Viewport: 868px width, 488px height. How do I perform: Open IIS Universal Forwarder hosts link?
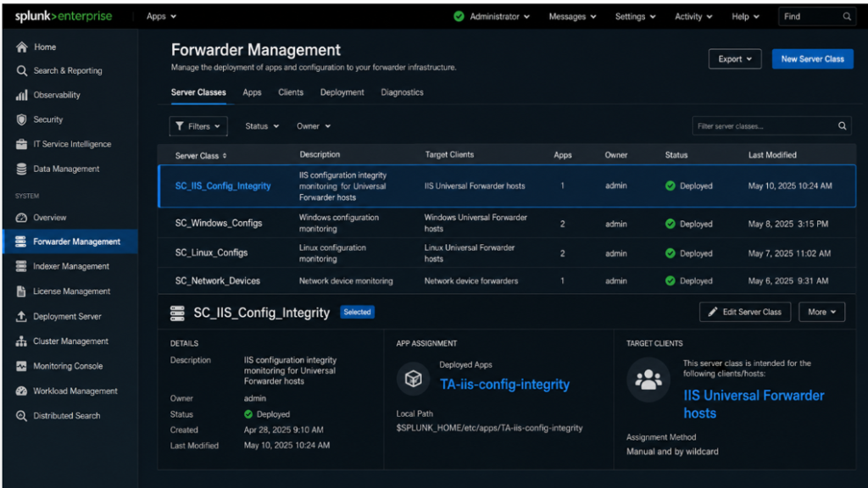coord(754,404)
